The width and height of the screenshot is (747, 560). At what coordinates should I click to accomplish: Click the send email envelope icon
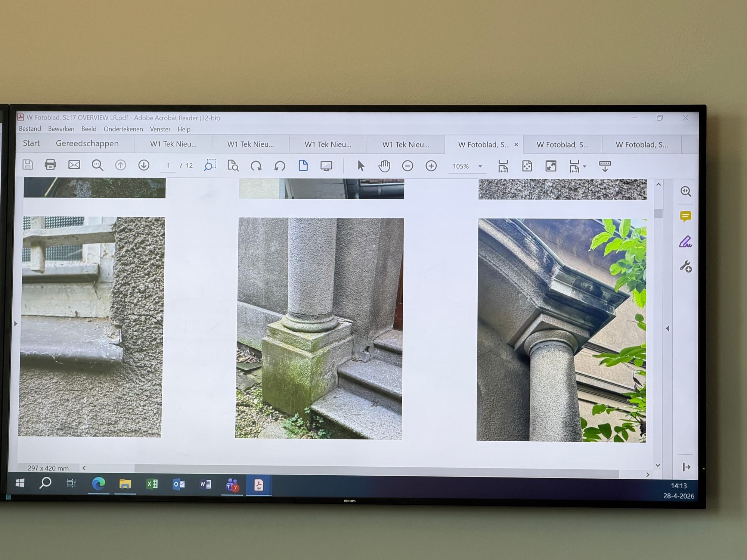[x=74, y=165]
